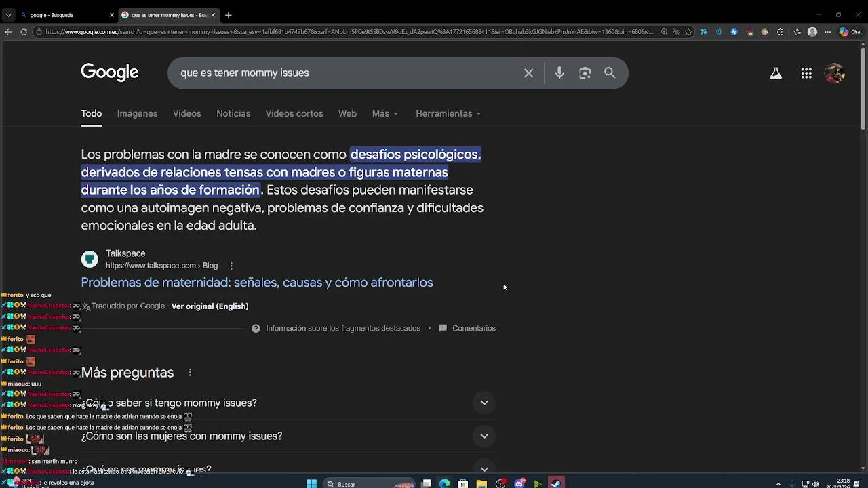Switch to the Videos tab
Screen dimensions: 868x488
(186, 113)
